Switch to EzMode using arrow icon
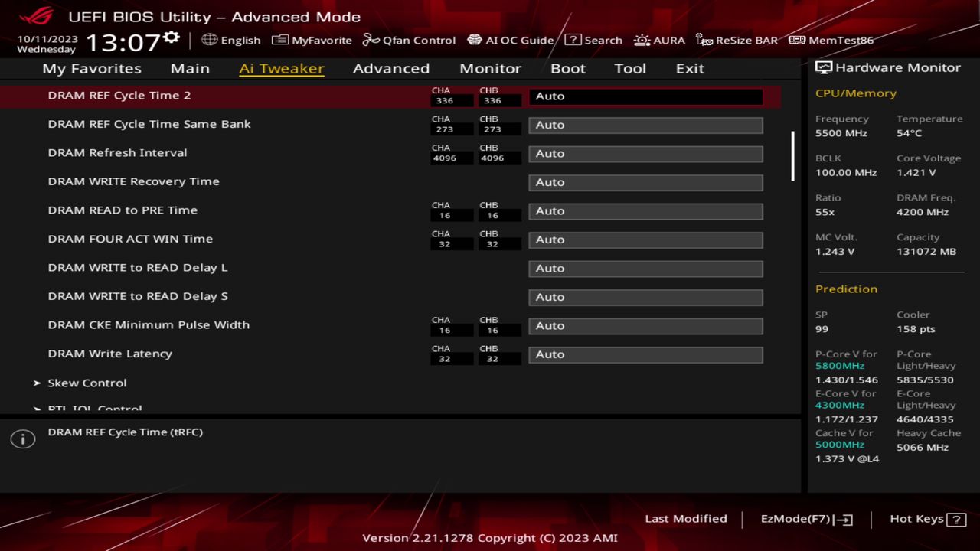 pos(843,520)
